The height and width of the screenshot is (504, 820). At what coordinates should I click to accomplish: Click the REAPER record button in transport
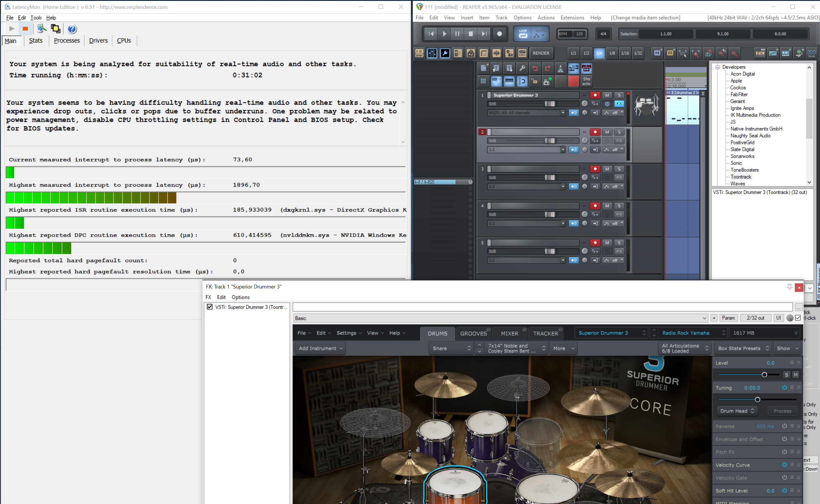click(x=499, y=34)
